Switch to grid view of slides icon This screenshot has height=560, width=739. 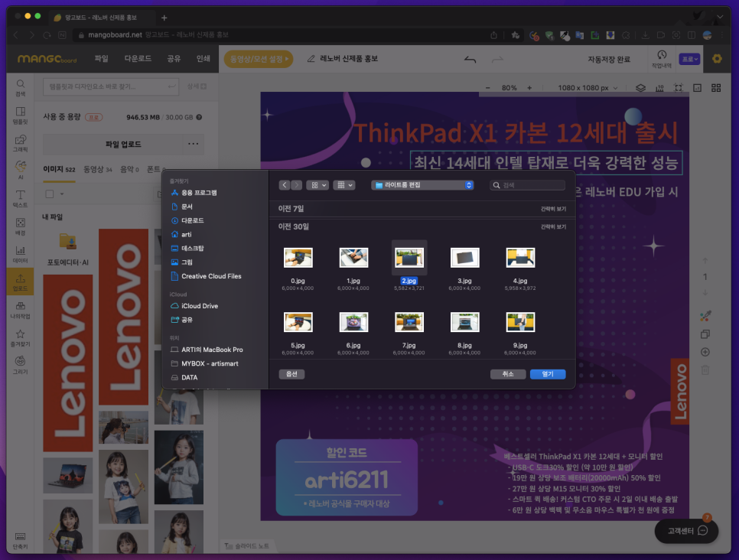click(x=716, y=88)
